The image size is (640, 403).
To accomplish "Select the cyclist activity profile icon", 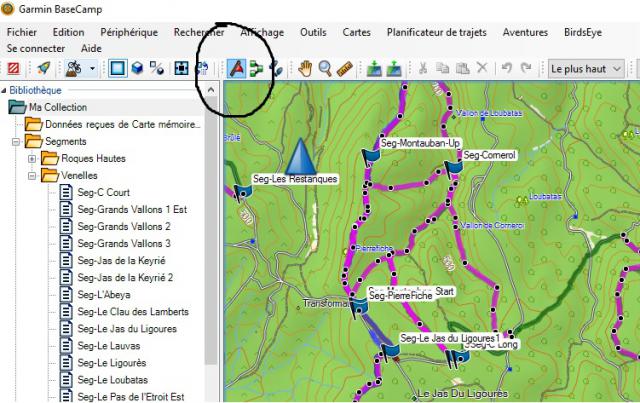I will pyautogui.click(x=73, y=69).
